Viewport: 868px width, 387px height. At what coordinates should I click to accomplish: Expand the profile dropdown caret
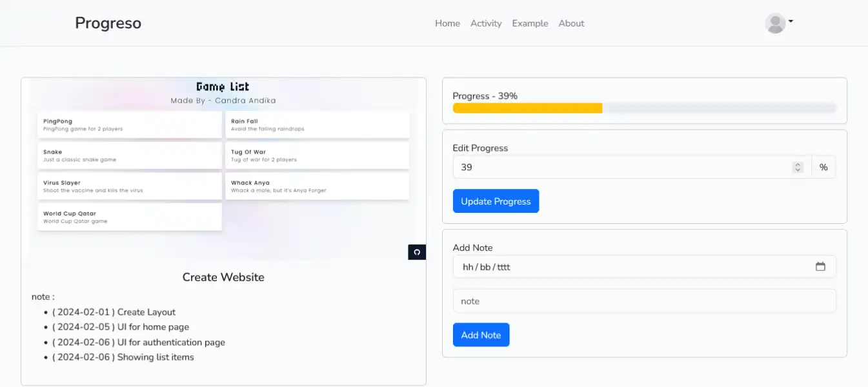pos(791,21)
